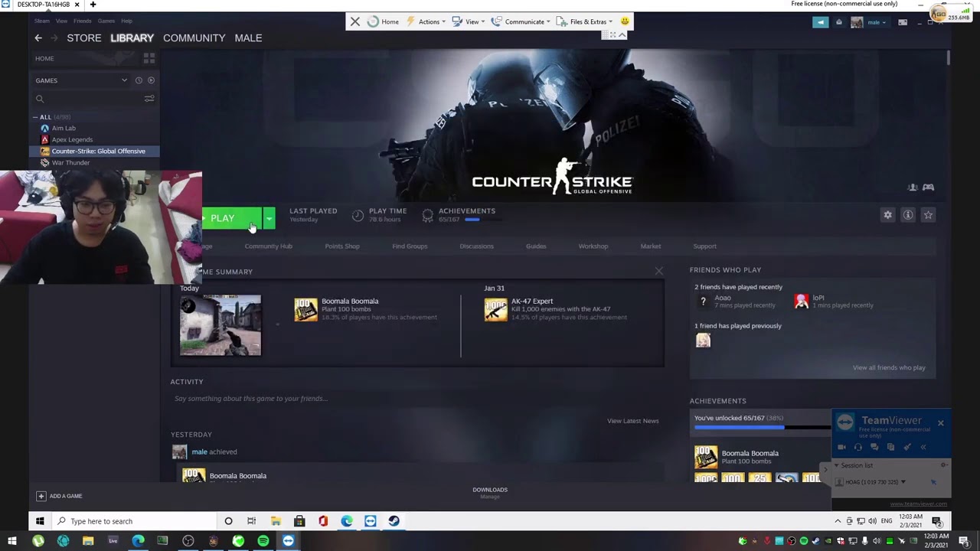The image size is (980, 551).
Task: Open the DOWNLOADS manager
Action: (x=490, y=493)
